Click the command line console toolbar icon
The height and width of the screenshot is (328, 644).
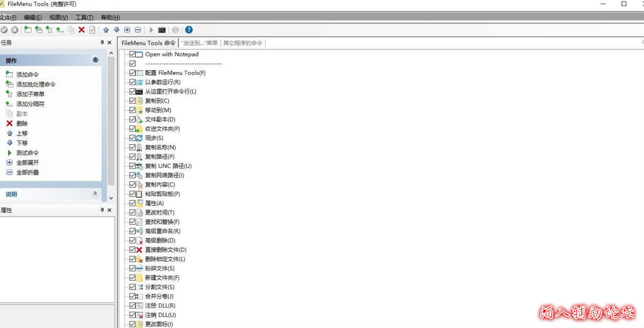162,30
